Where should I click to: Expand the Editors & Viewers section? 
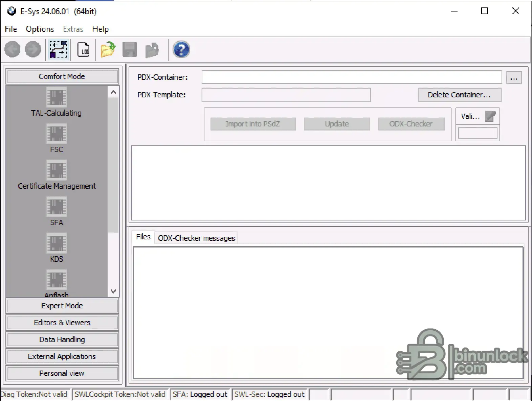[x=62, y=323]
